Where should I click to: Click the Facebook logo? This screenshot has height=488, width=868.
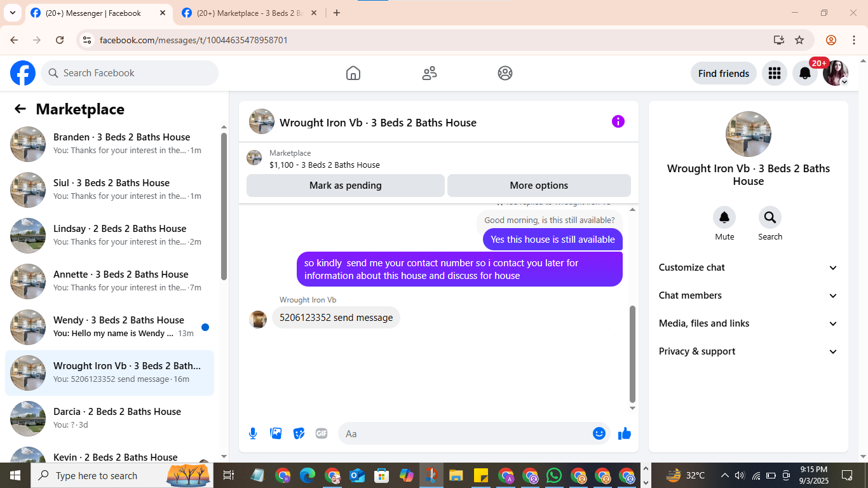23,73
